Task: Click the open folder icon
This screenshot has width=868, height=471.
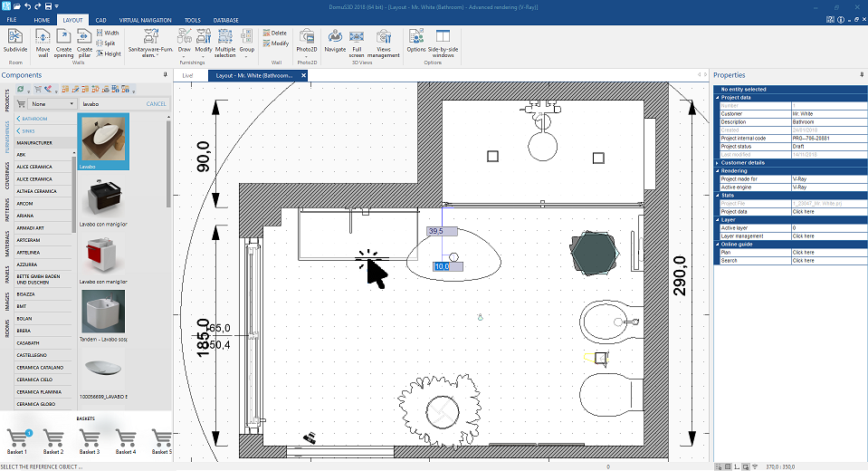Action: (x=17, y=6)
